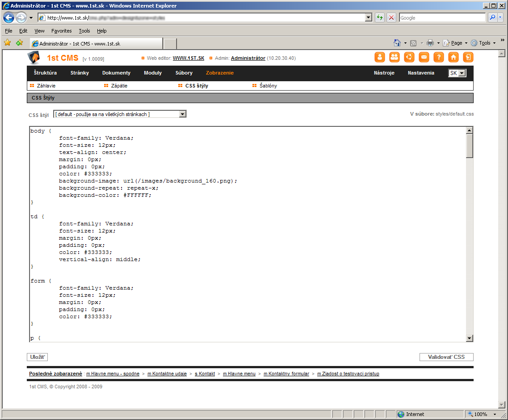Click the browser Forward arrow button
Screen dimensions: 508x420
21,17
